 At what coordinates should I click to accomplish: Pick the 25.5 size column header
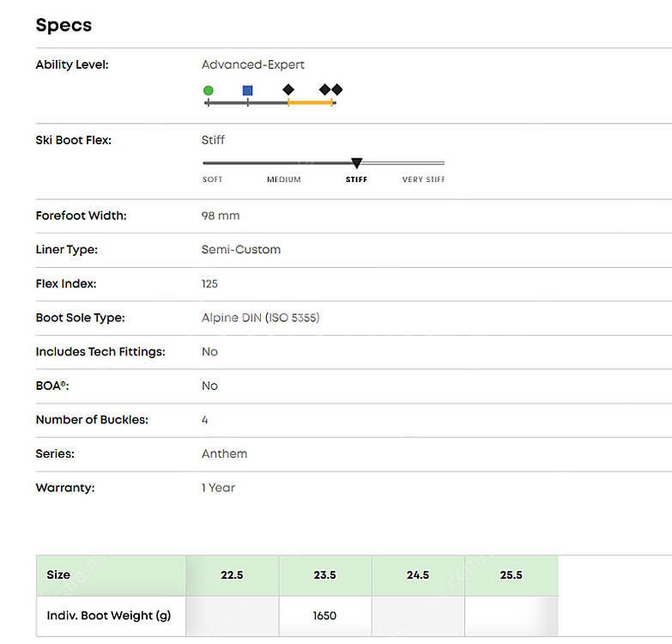511,575
